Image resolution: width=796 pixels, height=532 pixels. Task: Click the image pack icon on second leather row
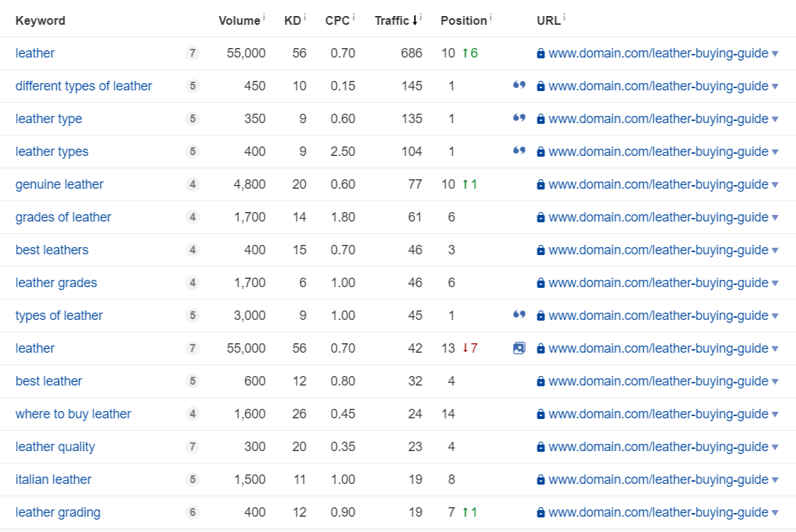pyautogui.click(x=519, y=348)
